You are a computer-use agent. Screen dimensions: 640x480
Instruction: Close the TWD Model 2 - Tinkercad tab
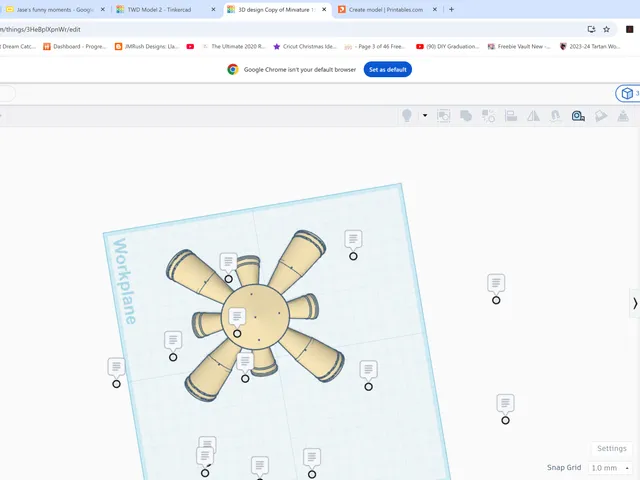[213, 9]
